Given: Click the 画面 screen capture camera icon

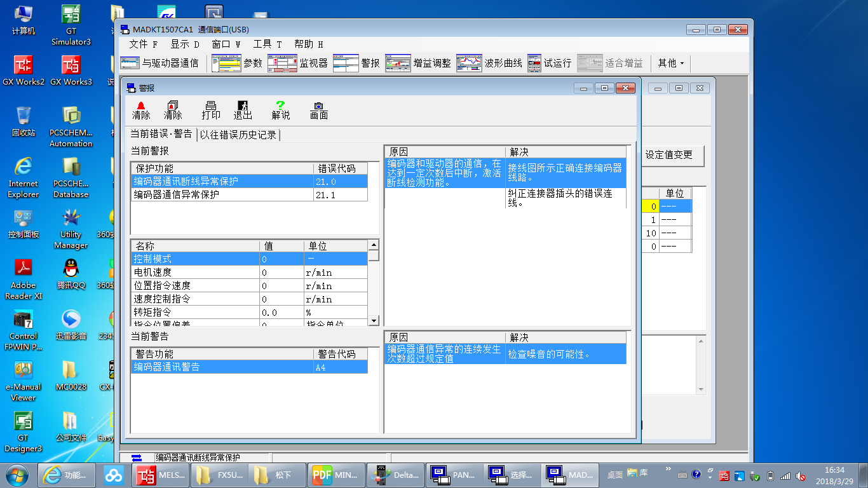Looking at the screenshot, I should (x=318, y=110).
